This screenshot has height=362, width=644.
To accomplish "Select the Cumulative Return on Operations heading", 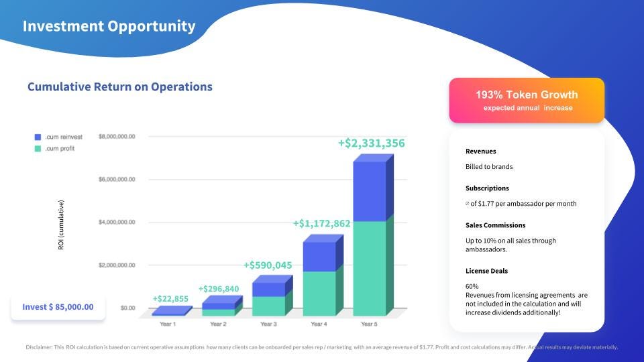I will point(120,86).
